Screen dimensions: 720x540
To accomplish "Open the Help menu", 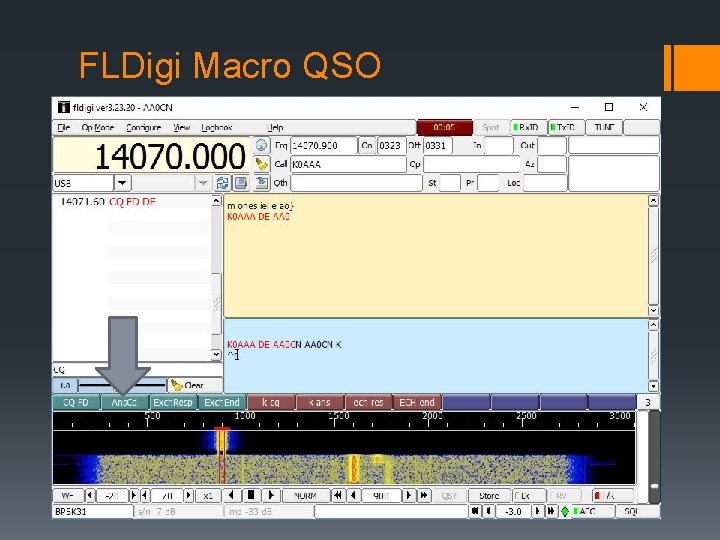I will 275,127.
